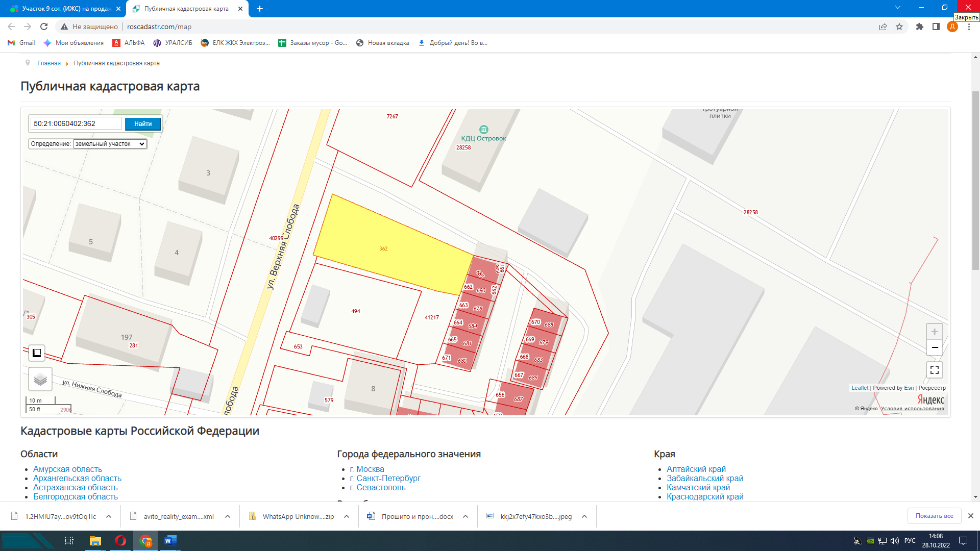Open the 'земельный участок' dropdown

pos(110,144)
